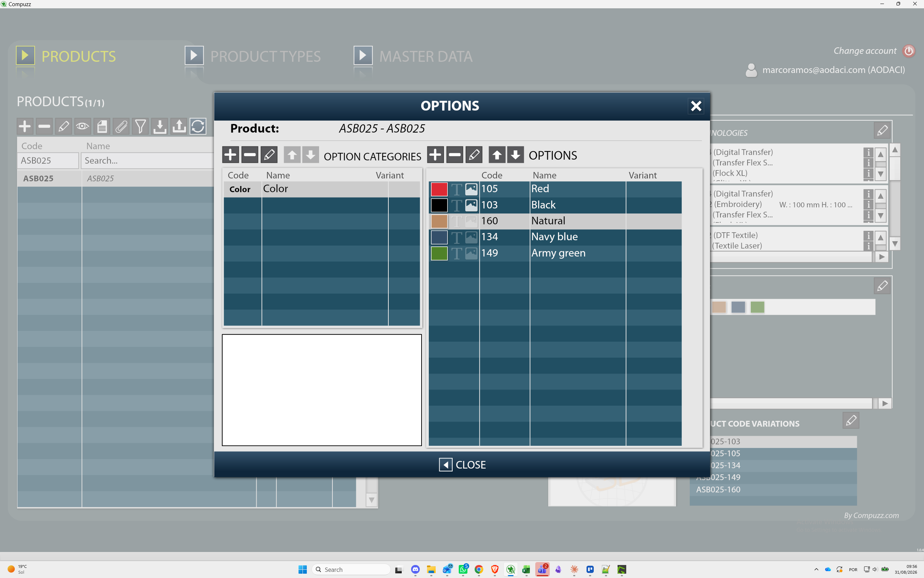Image resolution: width=924 pixels, height=578 pixels.
Task: Move selected option up
Action: click(497, 155)
